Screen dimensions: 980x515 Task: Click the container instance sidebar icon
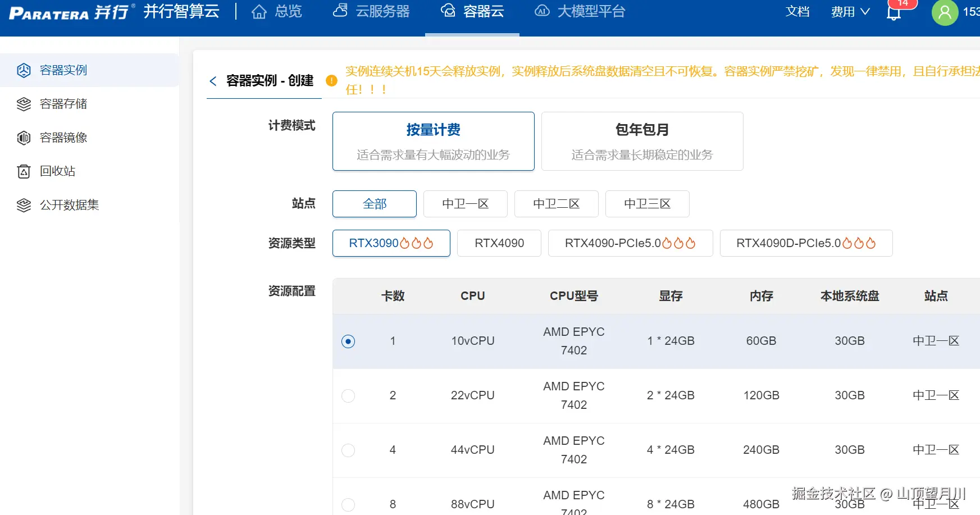point(24,70)
